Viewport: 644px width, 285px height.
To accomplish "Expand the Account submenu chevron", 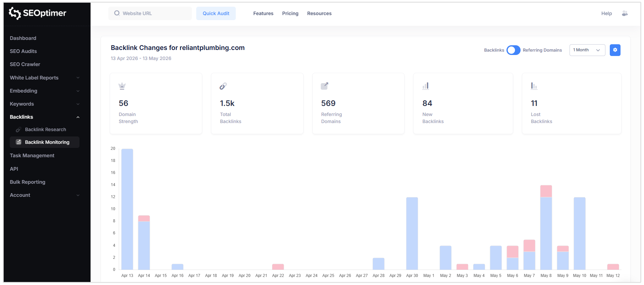I will click(x=78, y=195).
